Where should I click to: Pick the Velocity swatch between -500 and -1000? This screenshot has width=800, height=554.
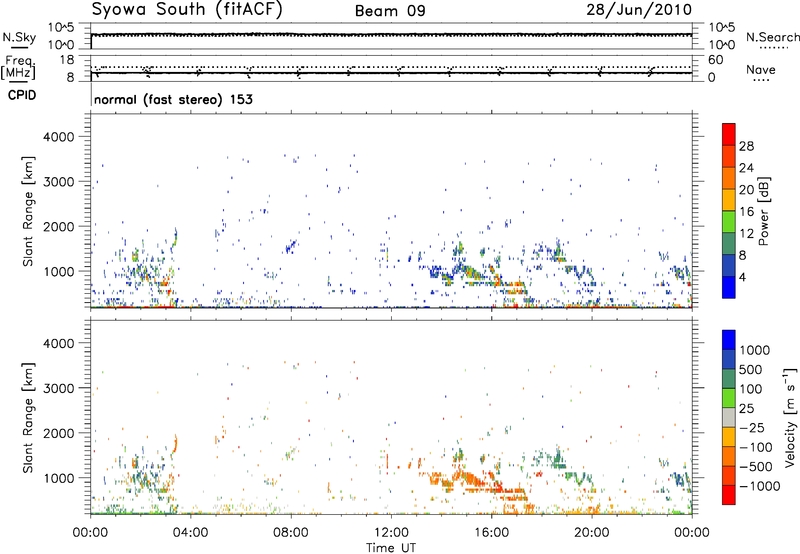(729, 475)
